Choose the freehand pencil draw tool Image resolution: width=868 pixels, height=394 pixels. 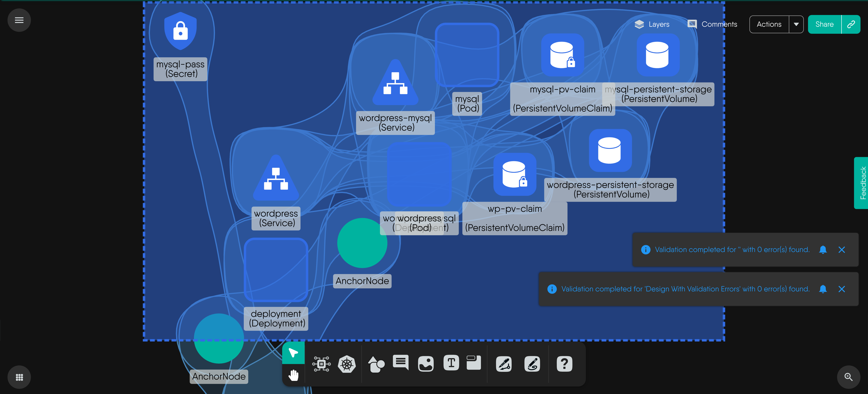coord(532,364)
